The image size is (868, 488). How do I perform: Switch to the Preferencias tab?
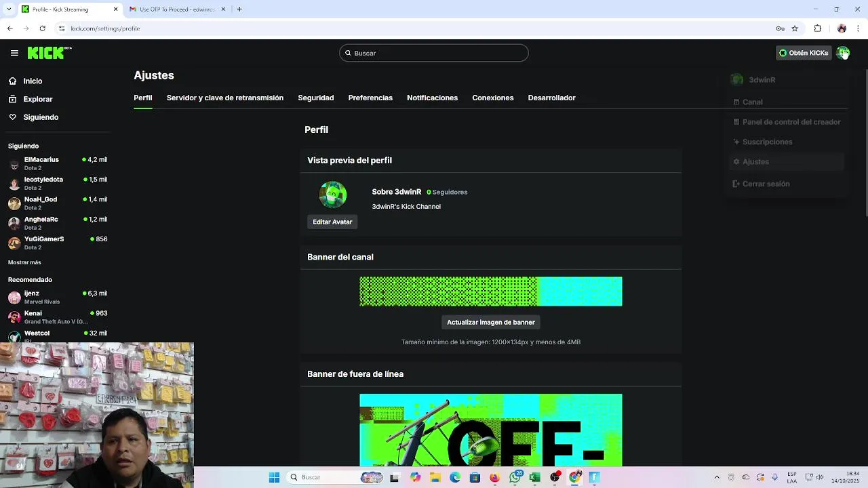point(370,98)
